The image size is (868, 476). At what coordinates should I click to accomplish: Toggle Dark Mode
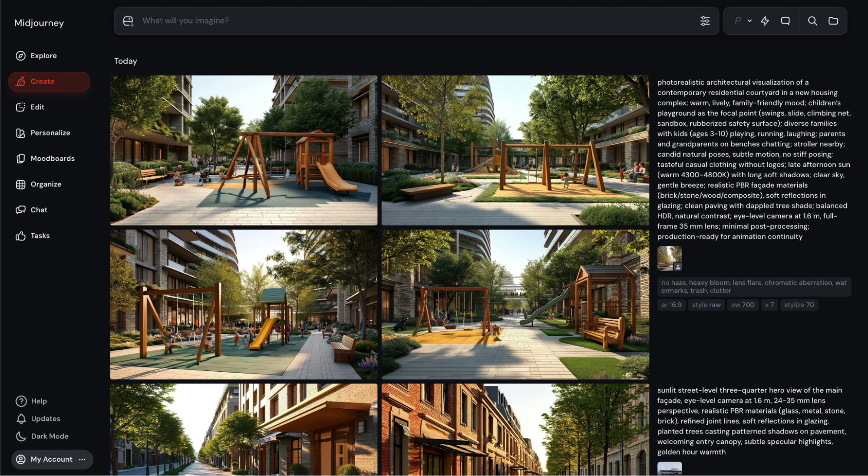coord(49,436)
